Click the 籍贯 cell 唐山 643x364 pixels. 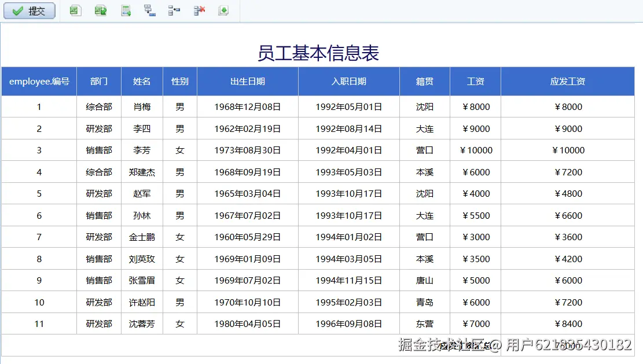coord(425,281)
